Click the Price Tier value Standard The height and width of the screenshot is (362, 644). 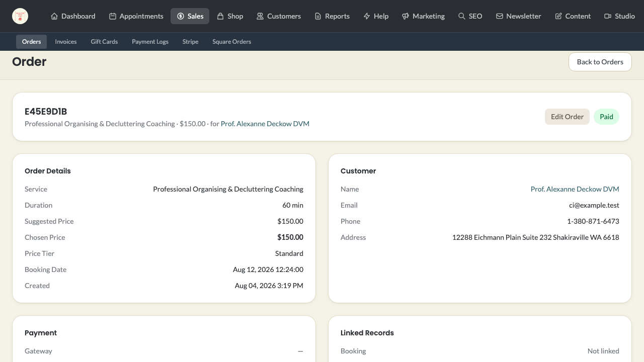(289, 253)
